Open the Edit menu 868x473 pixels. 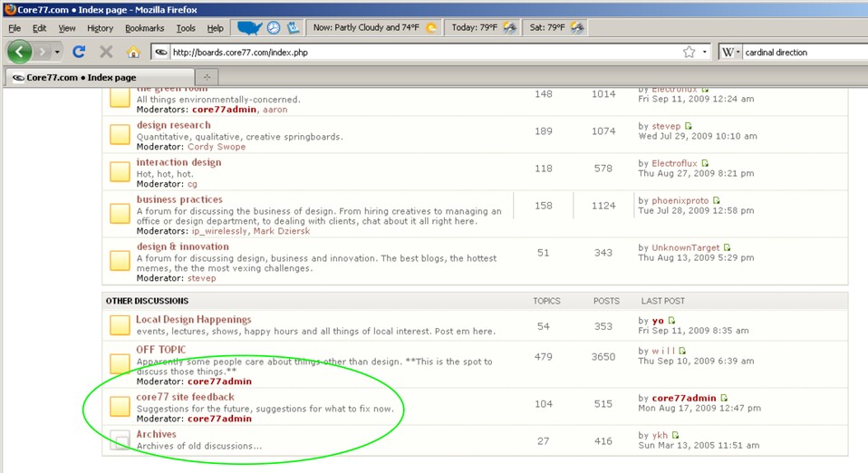[39, 28]
